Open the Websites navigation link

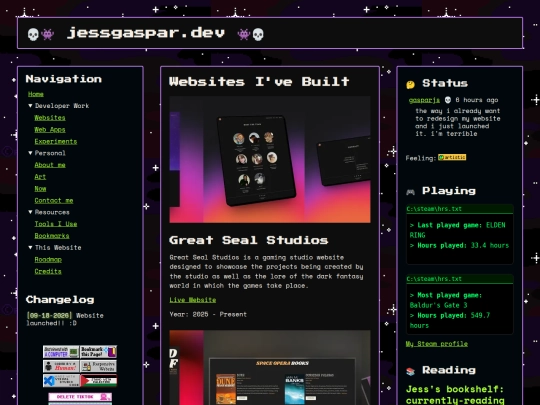pyautogui.click(x=50, y=118)
